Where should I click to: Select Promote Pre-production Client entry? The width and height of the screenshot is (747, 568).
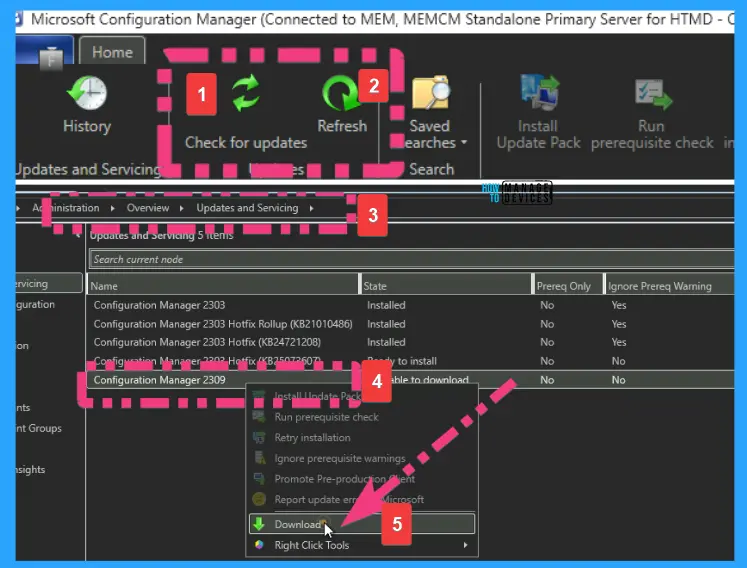(344, 479)
